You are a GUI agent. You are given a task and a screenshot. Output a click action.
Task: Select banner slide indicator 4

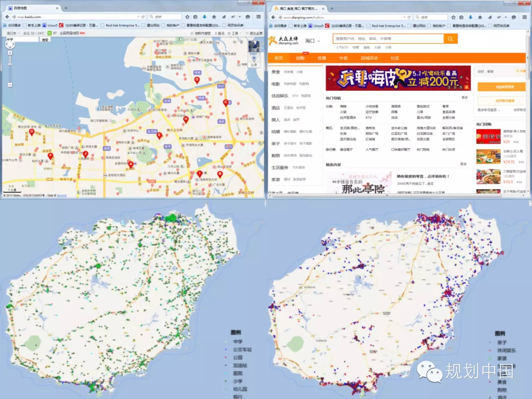point(466,87)
